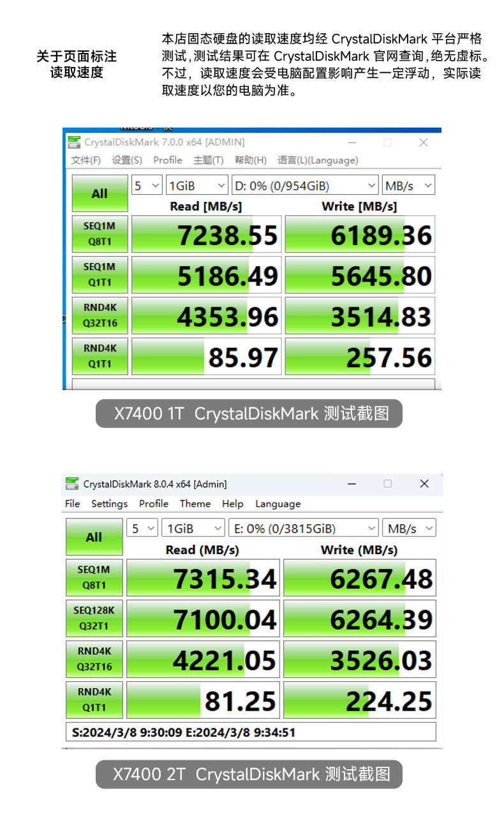Click write value 6264.39
The width and height of the screenshot is (504, 821).
pyautogui.click(x=360, y=619)
